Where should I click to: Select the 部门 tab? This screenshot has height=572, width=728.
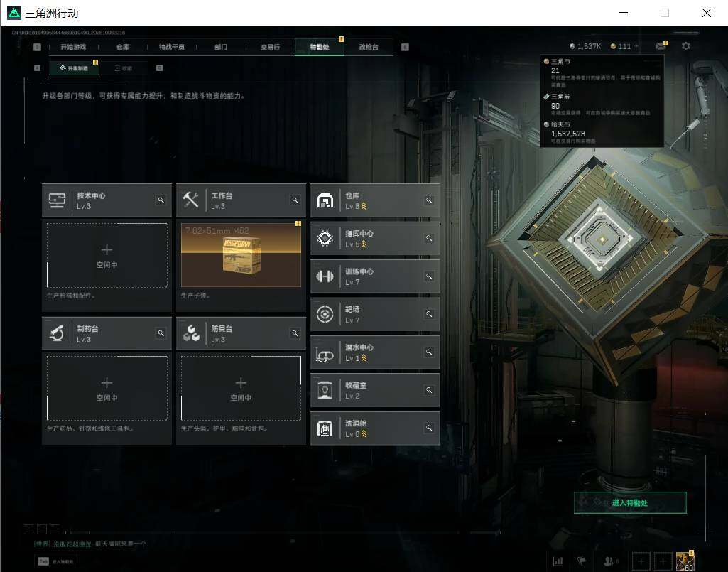pos(221,47)
